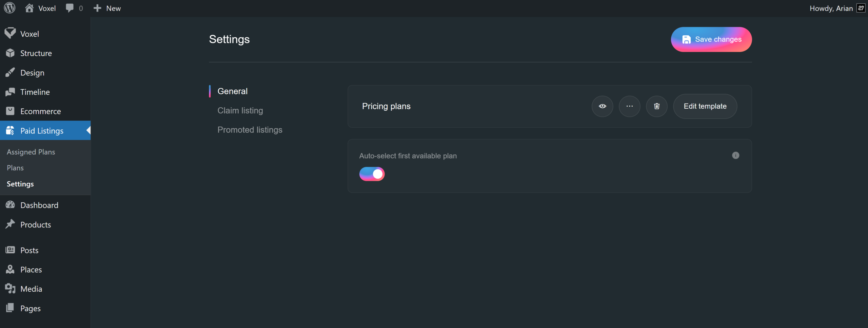Disable Auto-select first available plan toggle

(x=372, y=174)
